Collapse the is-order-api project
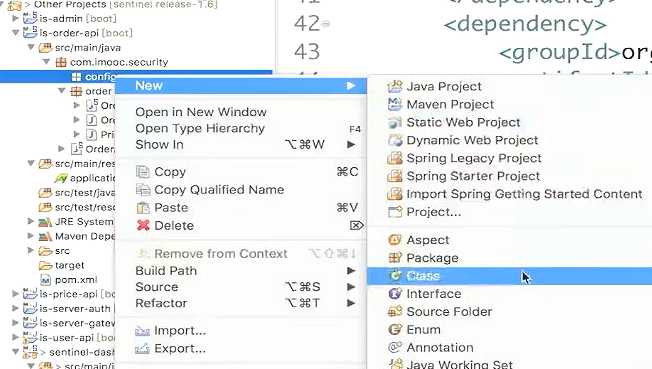Screen dimensions: 652x369 click(x=15, y=32)
